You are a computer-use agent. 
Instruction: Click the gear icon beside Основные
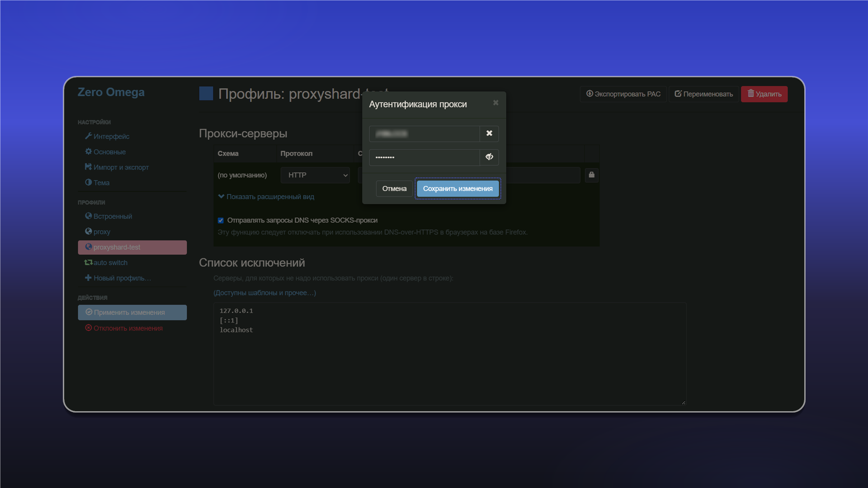[x=88, y=151]
